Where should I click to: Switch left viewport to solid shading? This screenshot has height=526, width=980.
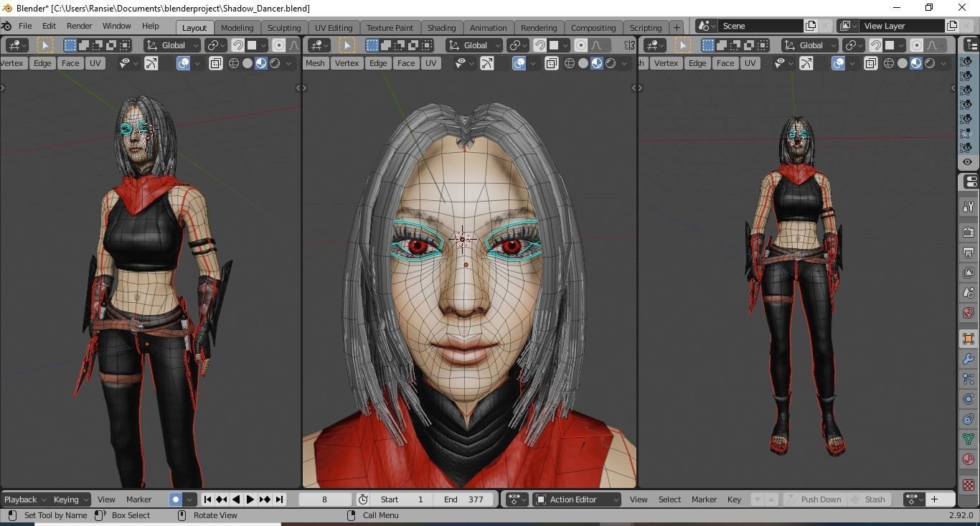[x=248, y=63]
